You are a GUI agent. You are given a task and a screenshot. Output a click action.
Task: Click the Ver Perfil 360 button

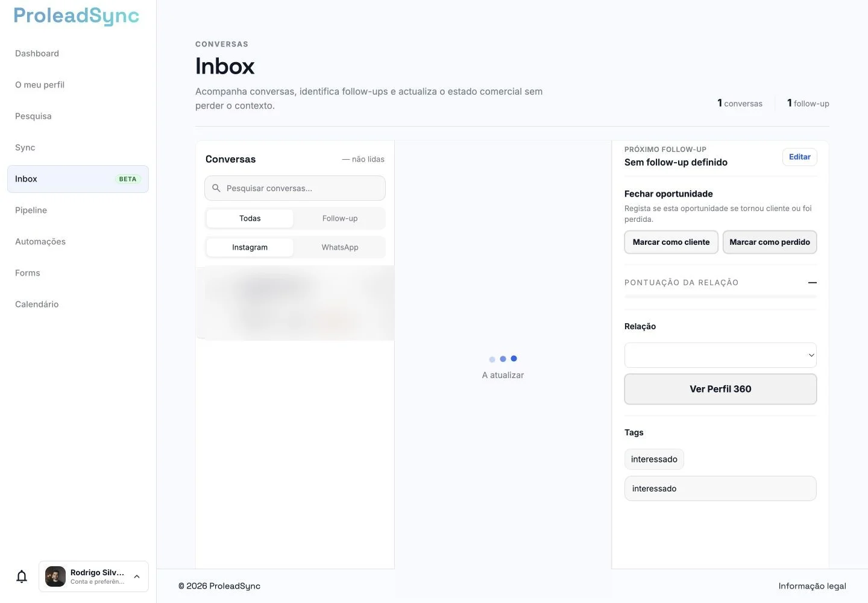(721, 389)
